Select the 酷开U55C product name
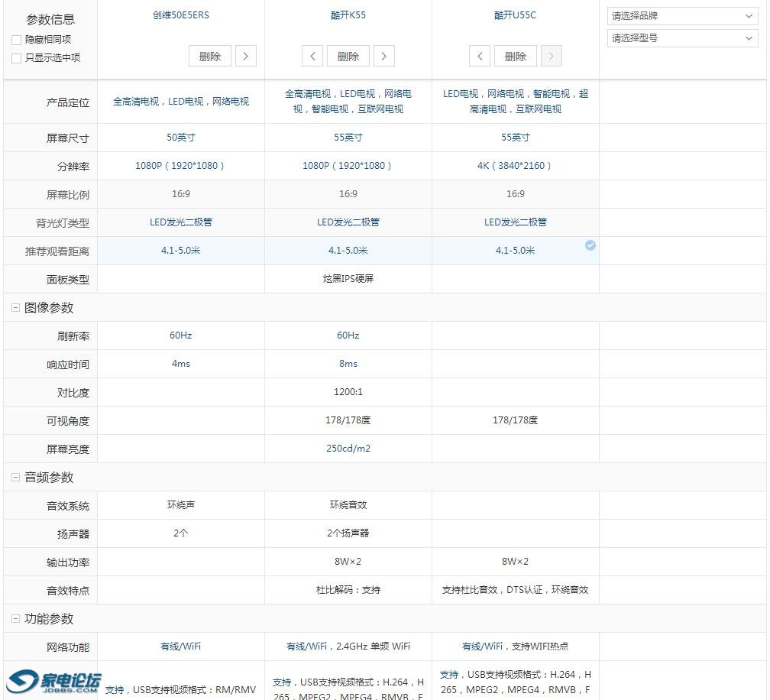 pyautogui.click(x=515, y=15)
